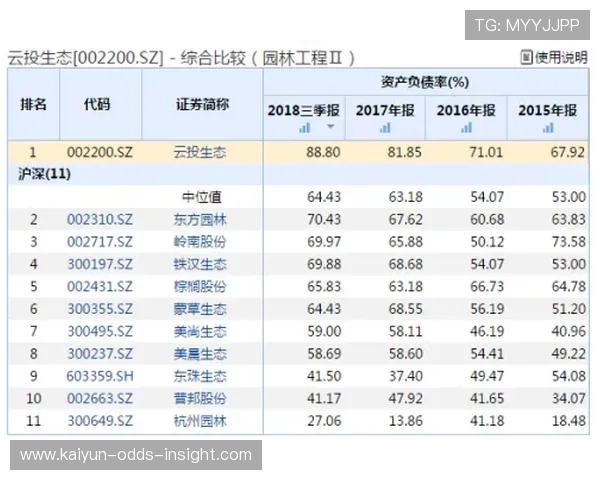
Task: Open the 东方园林 security name link
Action: 200,220
